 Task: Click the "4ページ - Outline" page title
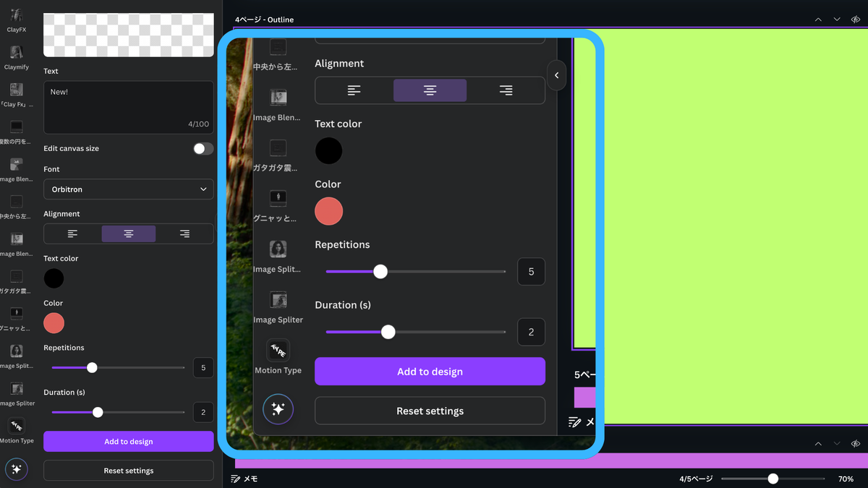point(264,20)
